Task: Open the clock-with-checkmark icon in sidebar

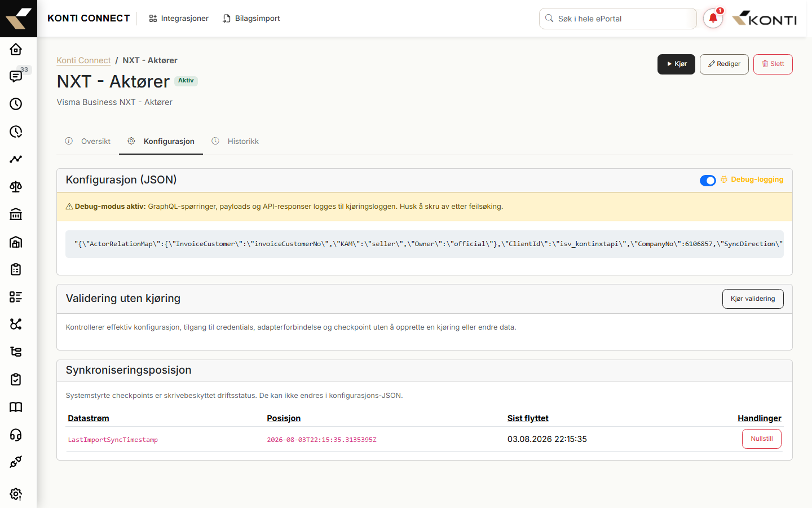Action: click(x=16, y=132)
